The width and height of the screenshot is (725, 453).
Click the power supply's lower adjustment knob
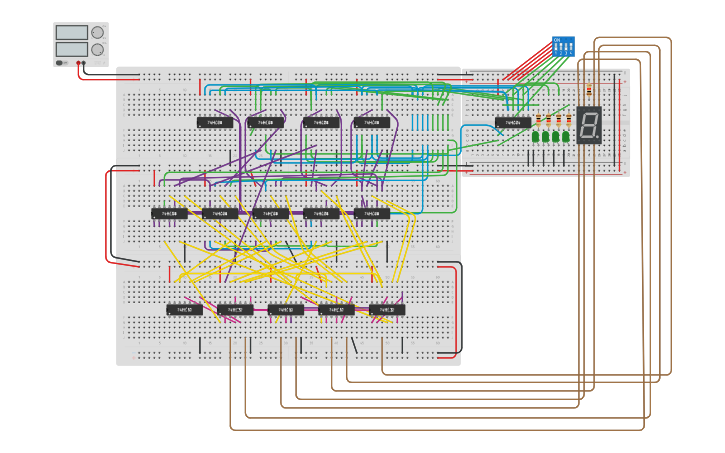(97, 49)
